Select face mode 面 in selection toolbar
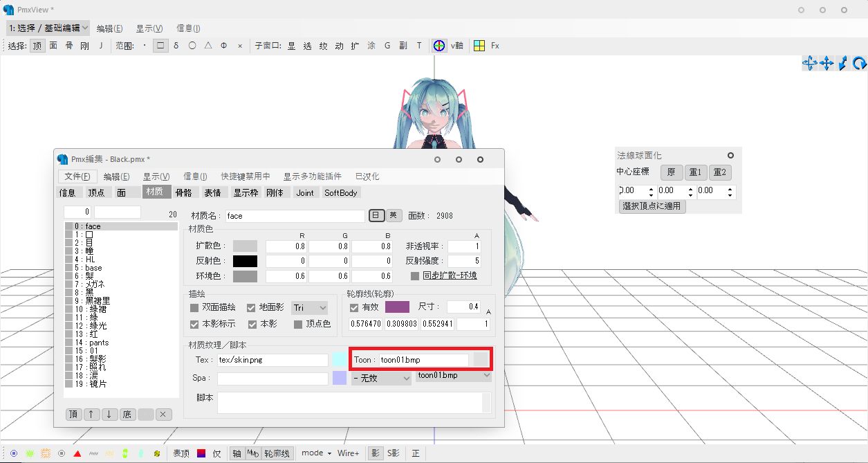This screenshot has height=463, width=868. (x=53, y=46)
